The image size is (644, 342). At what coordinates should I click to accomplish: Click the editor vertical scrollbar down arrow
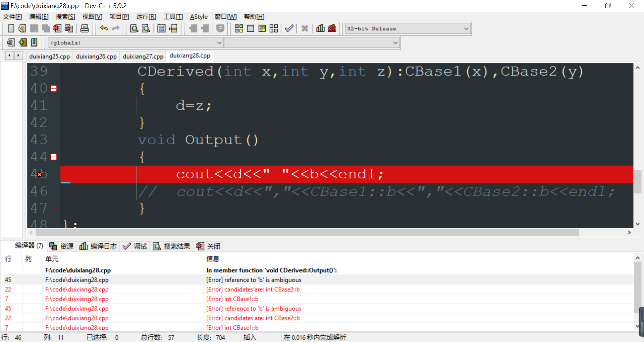(x=638, y=224)
